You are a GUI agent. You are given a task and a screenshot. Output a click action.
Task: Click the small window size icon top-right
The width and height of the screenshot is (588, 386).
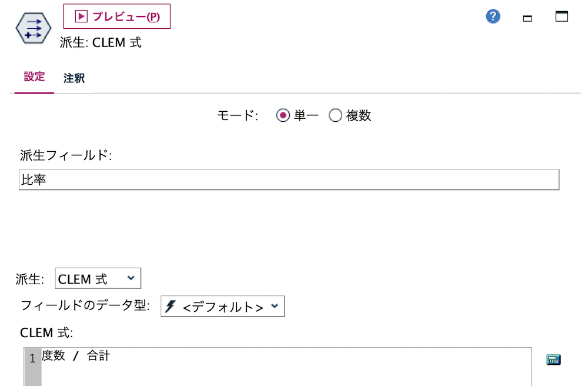click(527, 18)
